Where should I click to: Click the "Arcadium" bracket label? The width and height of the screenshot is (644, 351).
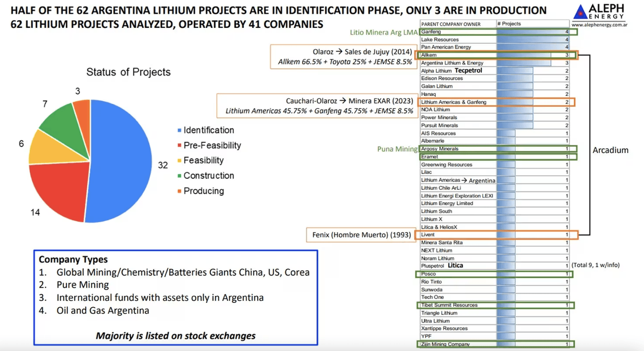point(610,150)
